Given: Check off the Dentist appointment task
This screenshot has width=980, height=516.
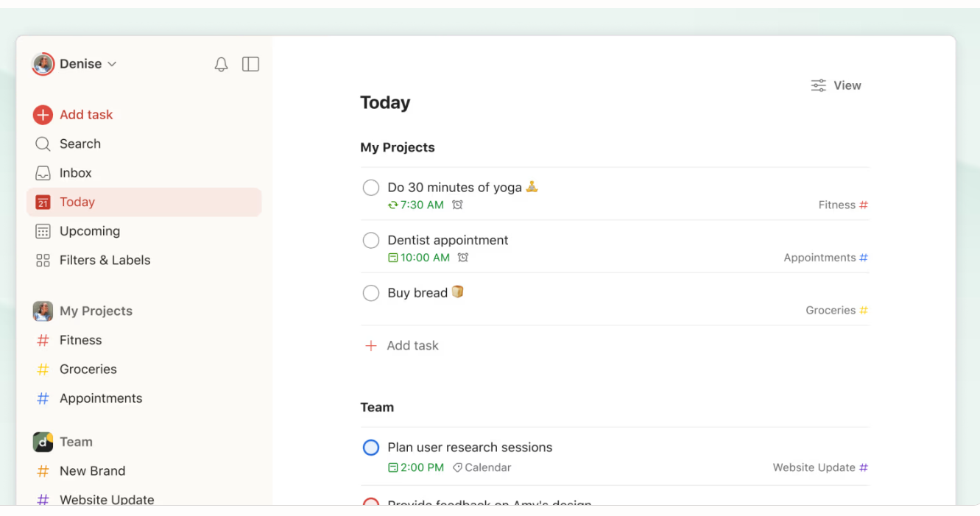Looking at the screenshot, I should click(370, 240).
